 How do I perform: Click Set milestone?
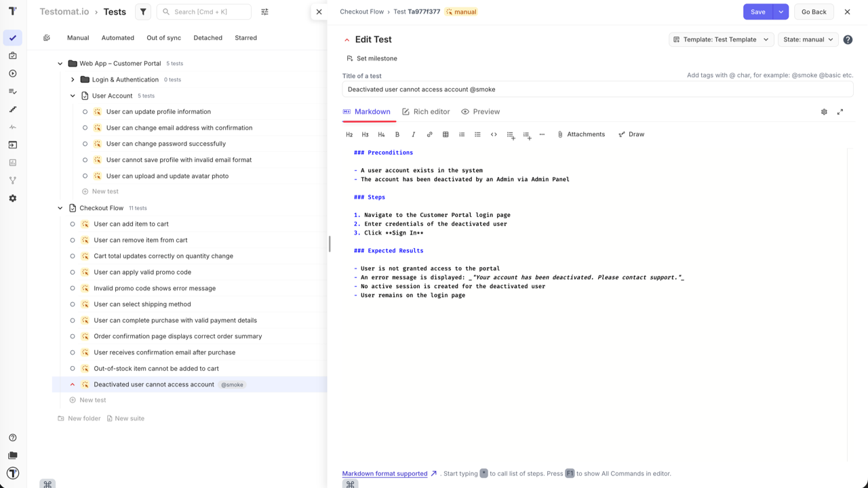(372, 58)
